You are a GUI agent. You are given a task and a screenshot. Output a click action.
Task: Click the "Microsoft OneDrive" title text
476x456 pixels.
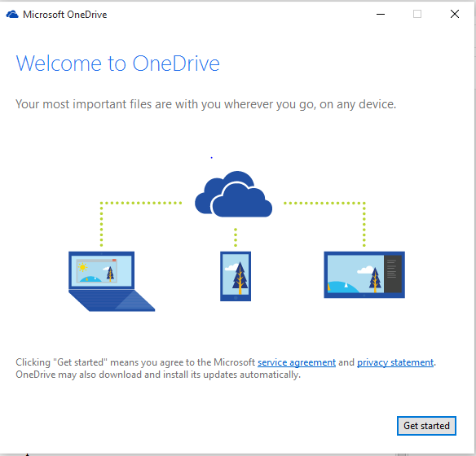[65, 15]
